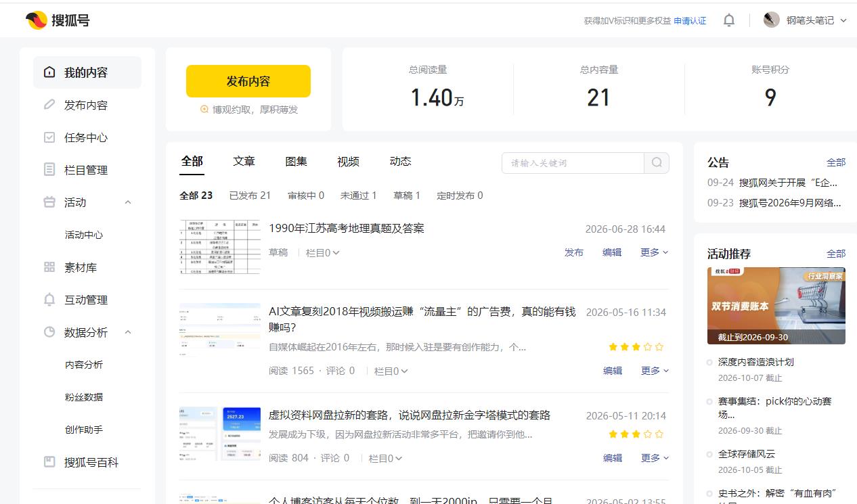Screen dimensions: 857x504
Task: Click the 素材库 grid icon
Action: [49, 267]
